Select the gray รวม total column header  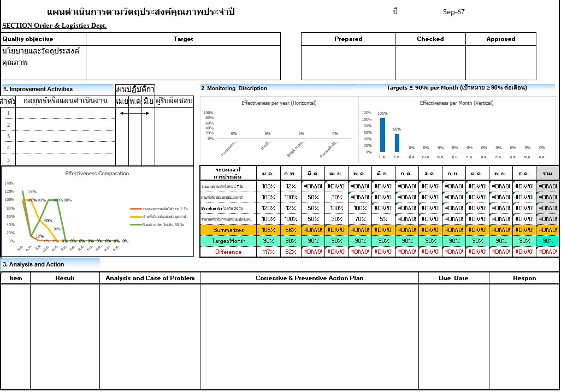pos(547,174)
